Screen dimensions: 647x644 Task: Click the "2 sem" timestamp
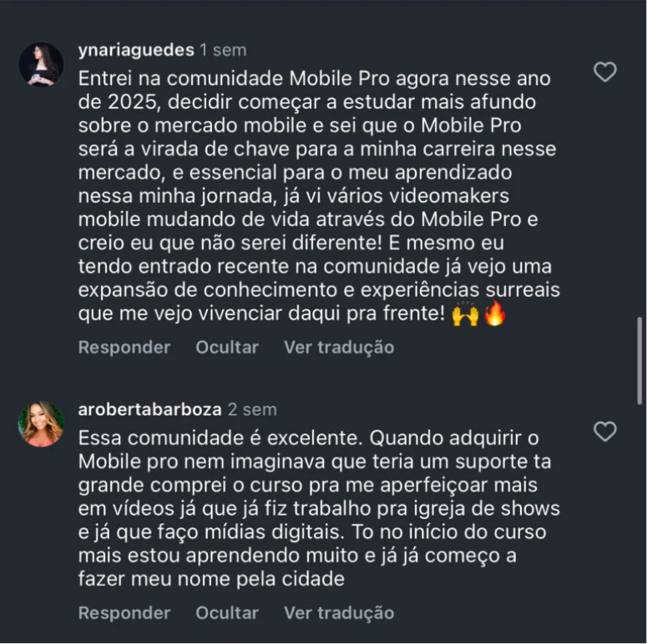pyautogui.click(x=252, y=410)
